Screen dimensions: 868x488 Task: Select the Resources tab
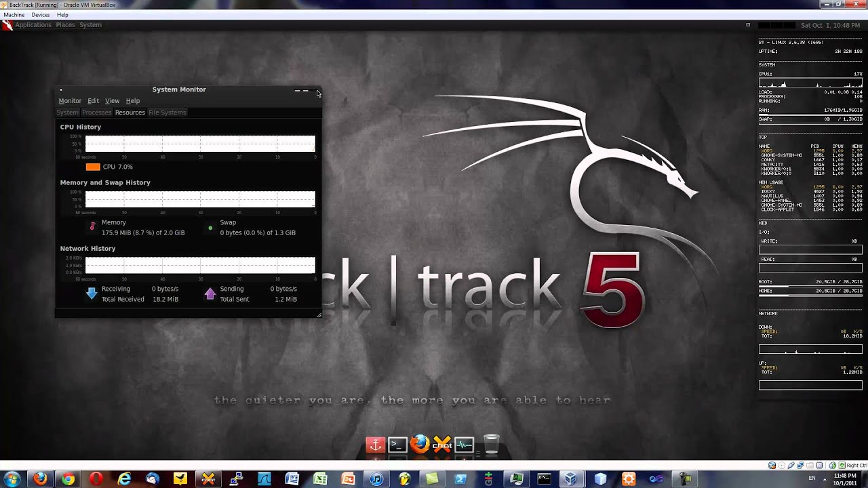pos(130,113)
